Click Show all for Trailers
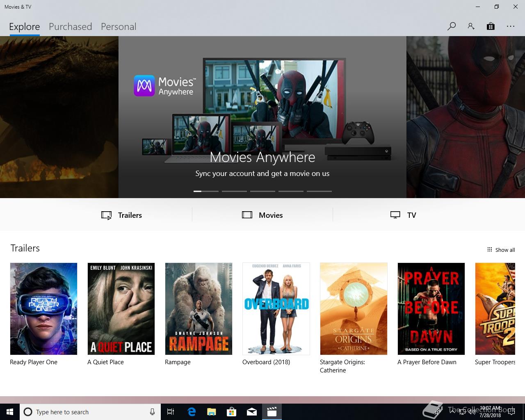Image resolution: width=525 pixels, height=420 pixels. click(501, 250)
